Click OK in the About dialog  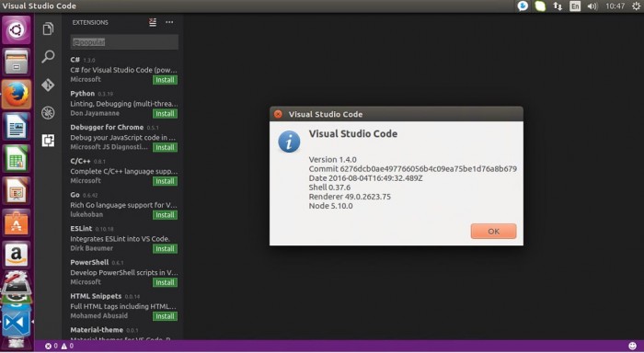coord(493,231)
